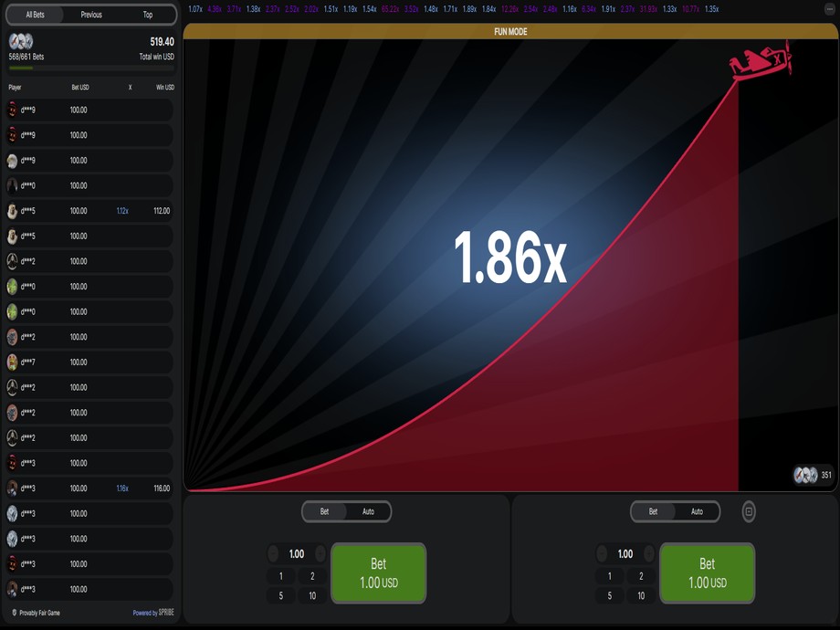Open round history via top-right ellipsis button
Screen dimensions: 840x630
[829, 9]
